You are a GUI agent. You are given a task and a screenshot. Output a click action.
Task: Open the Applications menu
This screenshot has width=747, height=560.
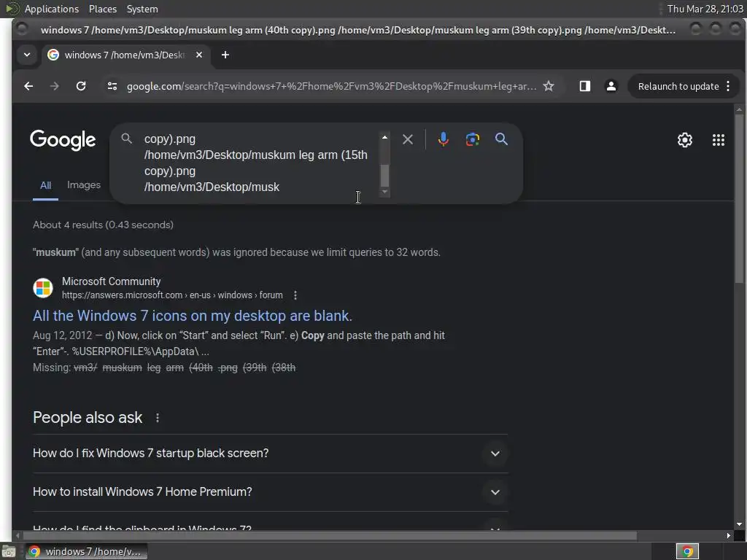coord(52,9)
